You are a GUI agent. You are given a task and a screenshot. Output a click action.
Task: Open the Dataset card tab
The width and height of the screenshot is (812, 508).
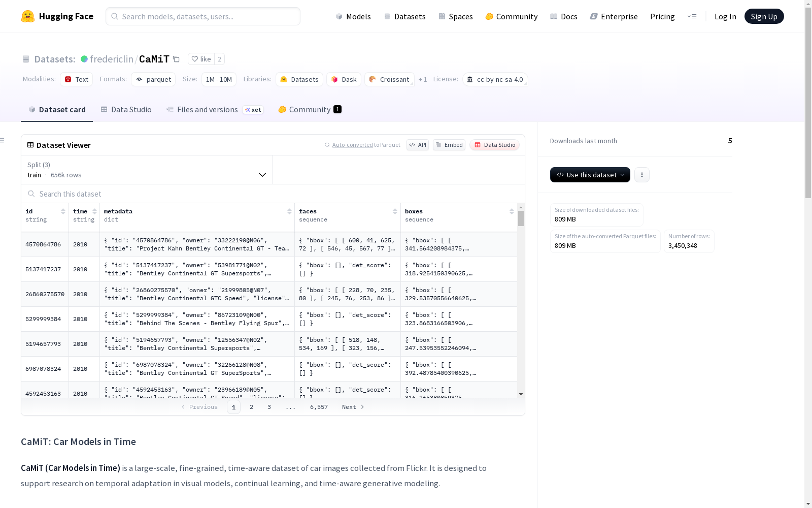point(57,110)
